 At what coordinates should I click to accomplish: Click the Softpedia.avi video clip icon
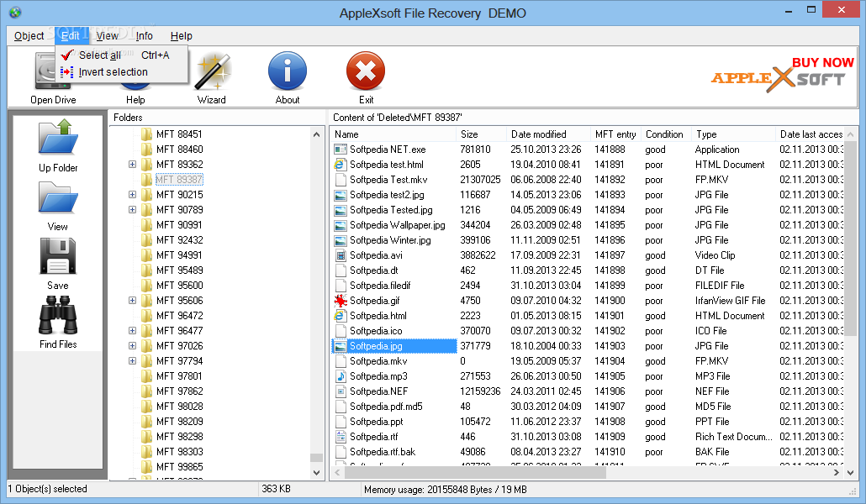(341, 255)
